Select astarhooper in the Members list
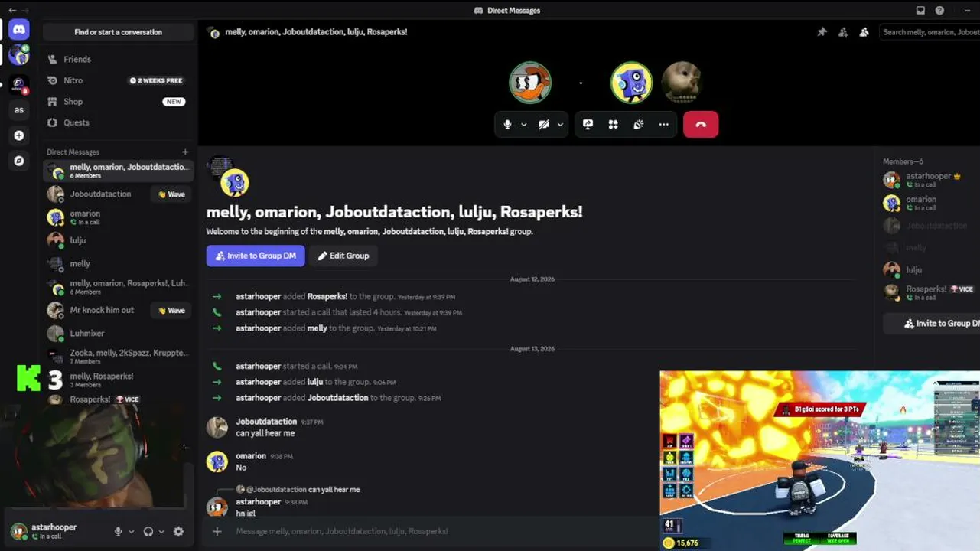 click(x=930, y=180)
